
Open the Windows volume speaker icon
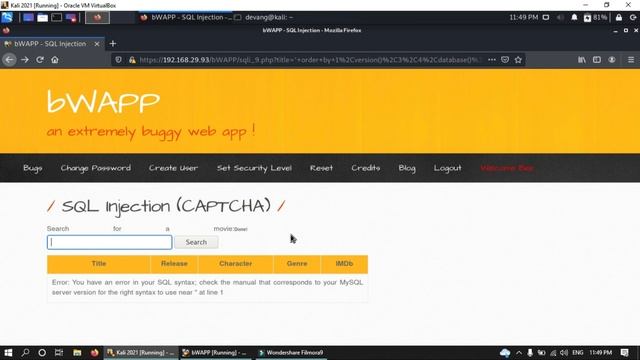564,353
